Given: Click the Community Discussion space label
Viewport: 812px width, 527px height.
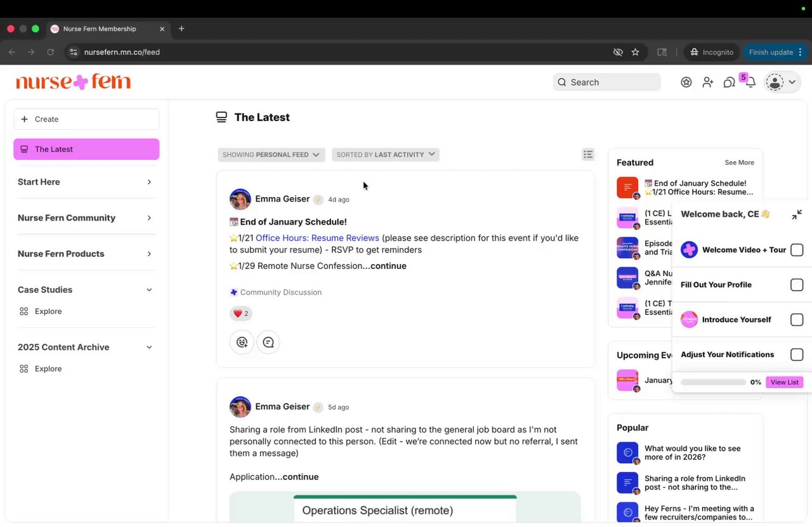Looking at the screenshot, I should point(281,292).
